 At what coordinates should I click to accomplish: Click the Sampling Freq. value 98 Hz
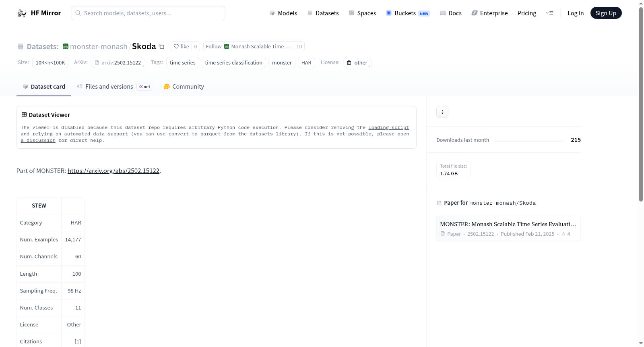coord(74,291)
